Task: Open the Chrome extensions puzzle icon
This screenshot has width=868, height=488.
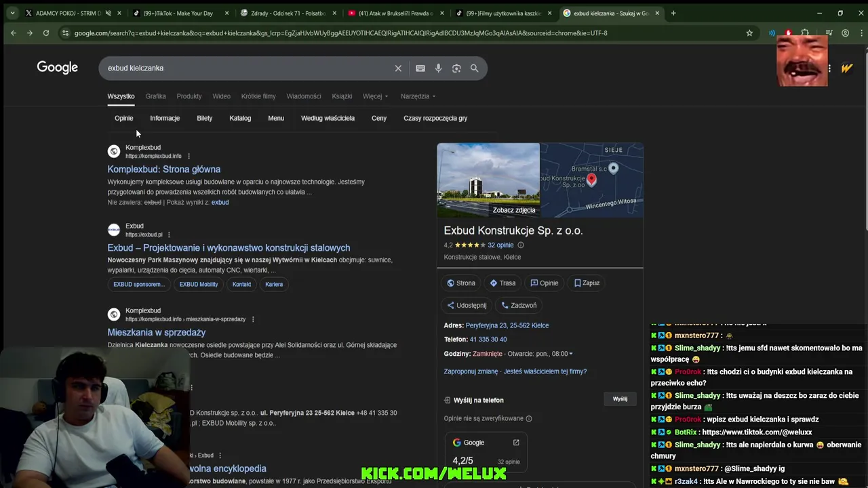Action: click(805, 33)
